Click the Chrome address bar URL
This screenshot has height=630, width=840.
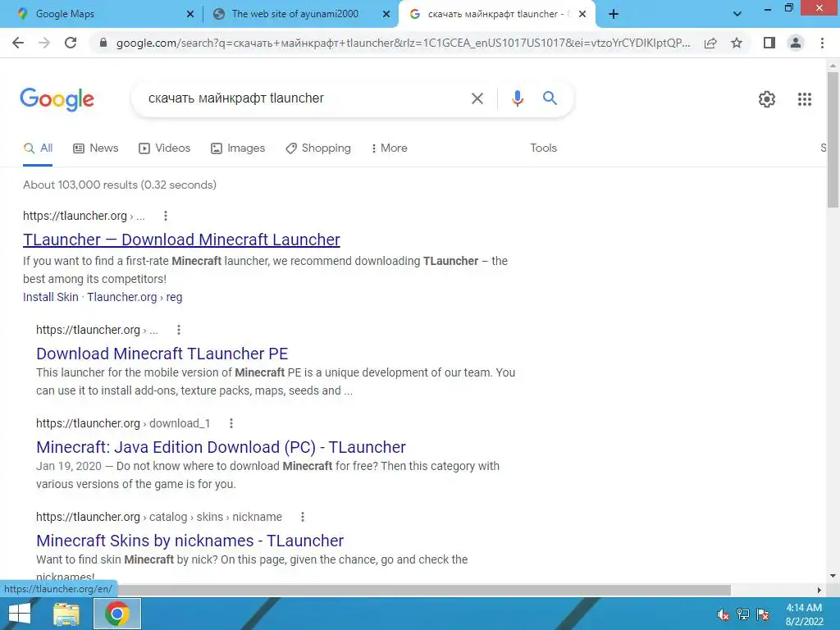click(403, 43)
